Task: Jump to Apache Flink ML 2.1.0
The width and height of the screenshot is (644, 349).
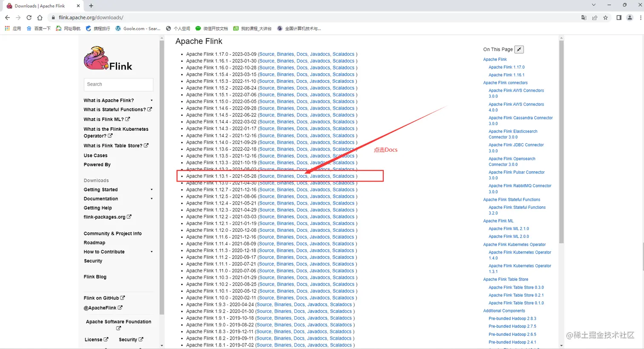Action: tap(509, 229)
